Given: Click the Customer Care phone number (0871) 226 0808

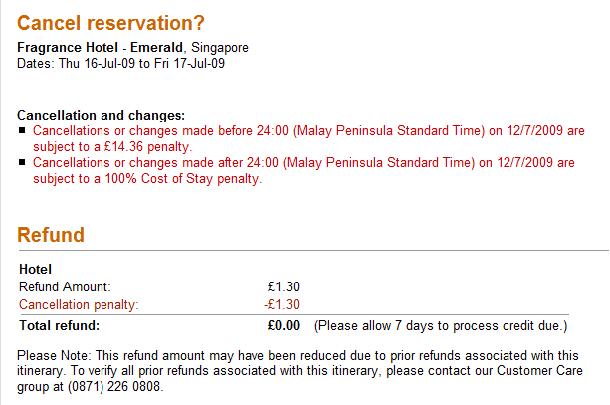Looking at the screenshot, I should [x=115, y=387].
